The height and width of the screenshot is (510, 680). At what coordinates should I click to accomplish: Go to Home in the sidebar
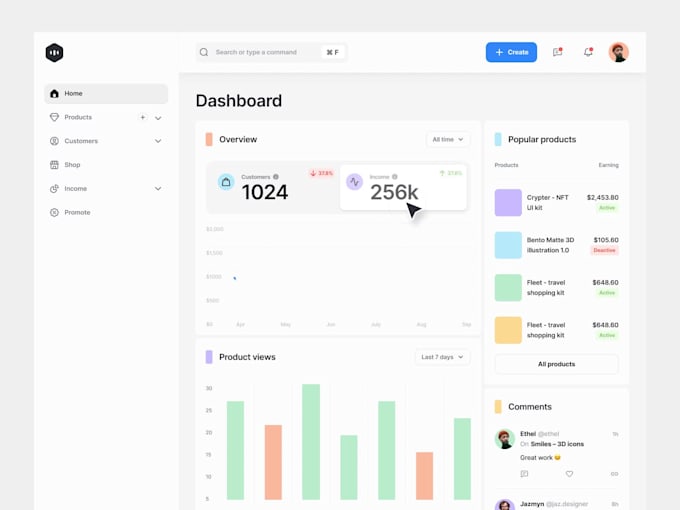[x=106, y=94]
